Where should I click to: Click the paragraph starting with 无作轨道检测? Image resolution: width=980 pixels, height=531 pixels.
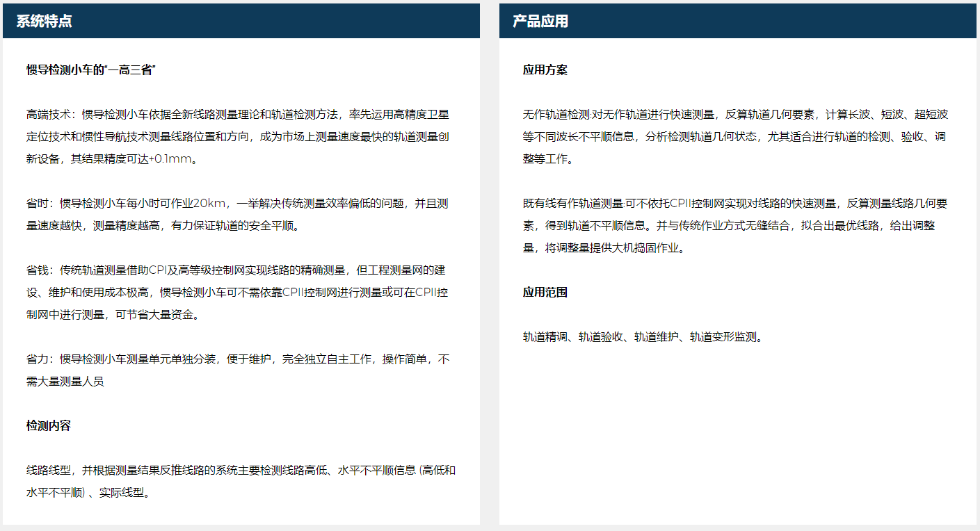click(x=736, y=136)
